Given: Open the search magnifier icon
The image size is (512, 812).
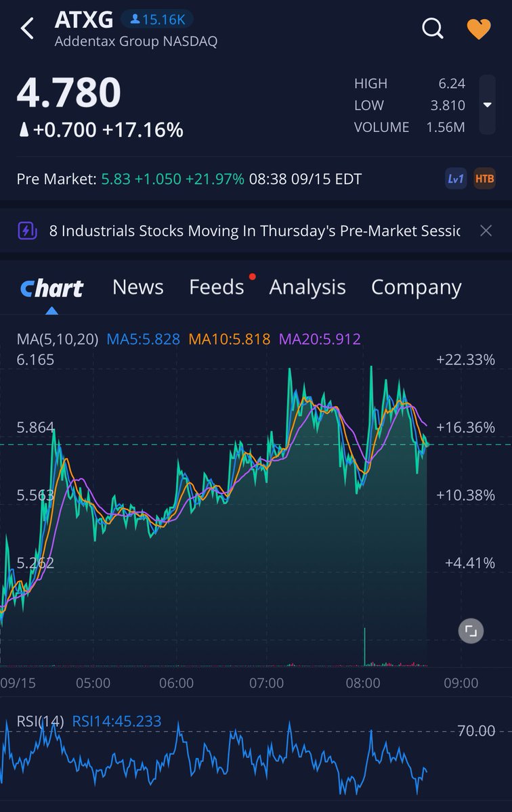Looking at the screenshot, I should pyautogui.click(x=432, y=29).
